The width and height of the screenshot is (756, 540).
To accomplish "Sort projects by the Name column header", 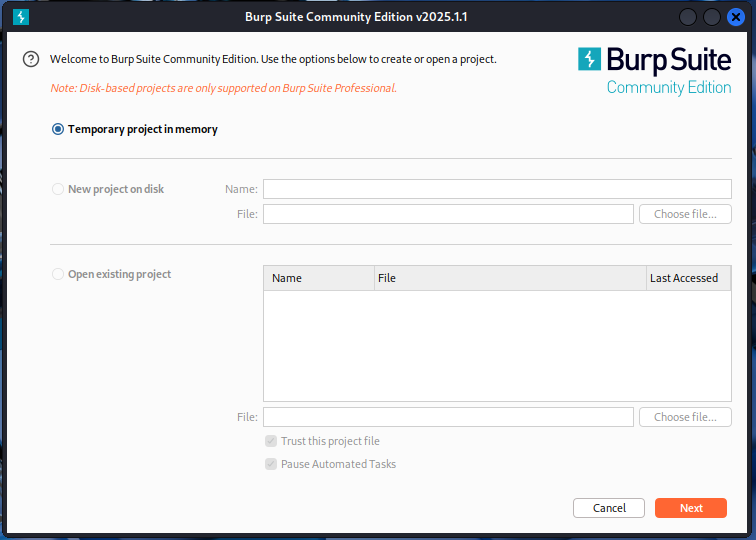I will coord(319,278).
